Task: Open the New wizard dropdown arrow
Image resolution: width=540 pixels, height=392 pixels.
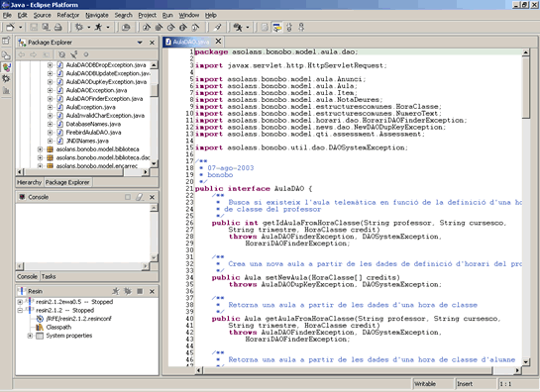Action: (x=21, y=27)
